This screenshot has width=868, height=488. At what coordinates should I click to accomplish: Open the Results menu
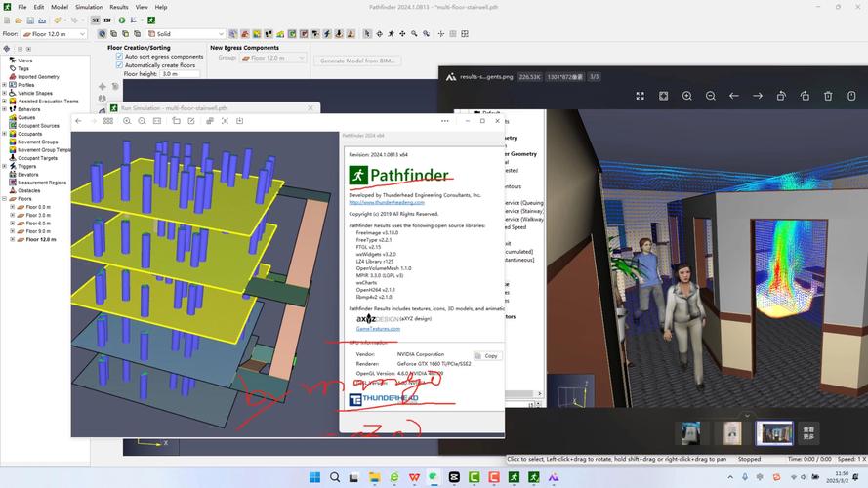pyautogui.click(x=119, y=7)
